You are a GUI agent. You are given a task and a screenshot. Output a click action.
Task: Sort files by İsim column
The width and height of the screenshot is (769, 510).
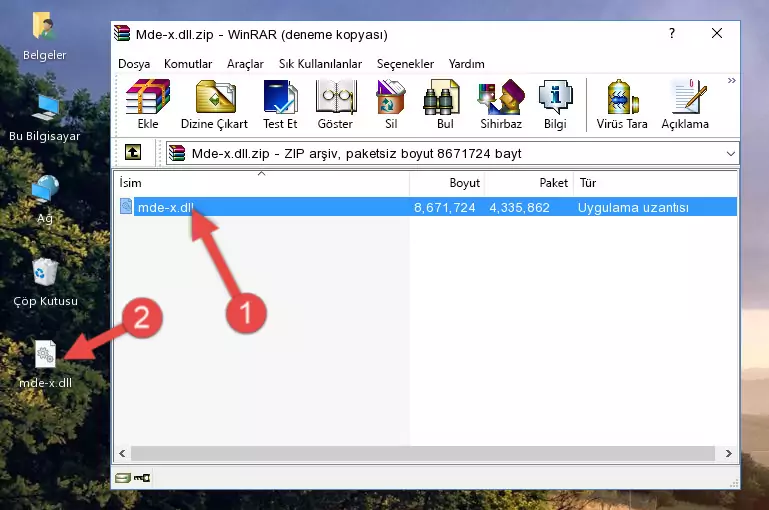(x=262, y=183)
